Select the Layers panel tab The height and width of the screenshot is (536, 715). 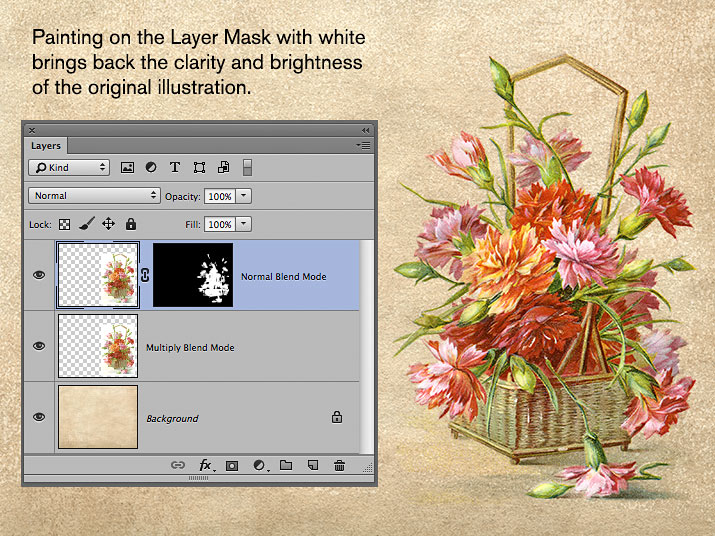[46, 146]
